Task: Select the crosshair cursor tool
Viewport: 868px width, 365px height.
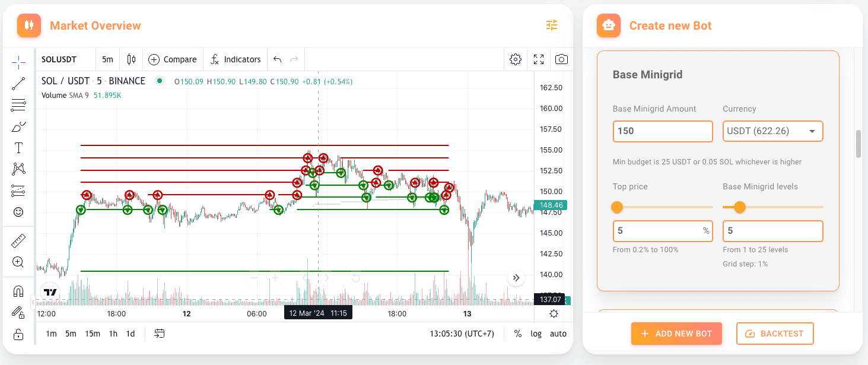Action: [x=18, y=62]
